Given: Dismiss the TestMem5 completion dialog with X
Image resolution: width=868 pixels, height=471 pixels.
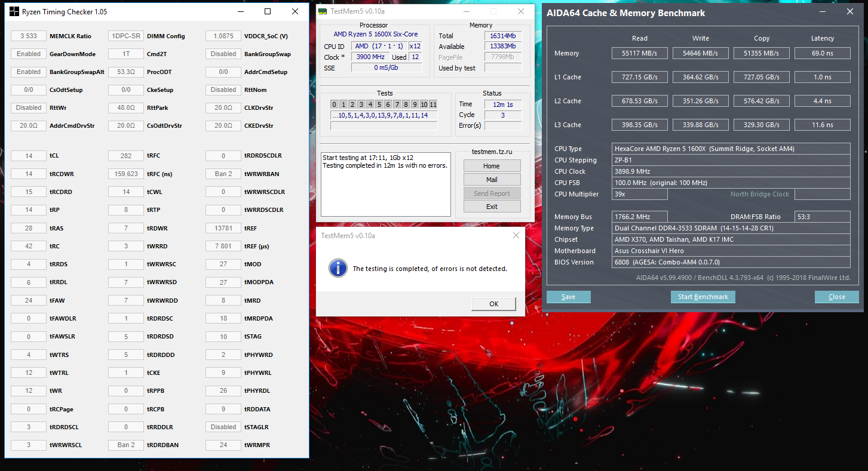Looking at the screenshot, I should [x=516, y=235].
